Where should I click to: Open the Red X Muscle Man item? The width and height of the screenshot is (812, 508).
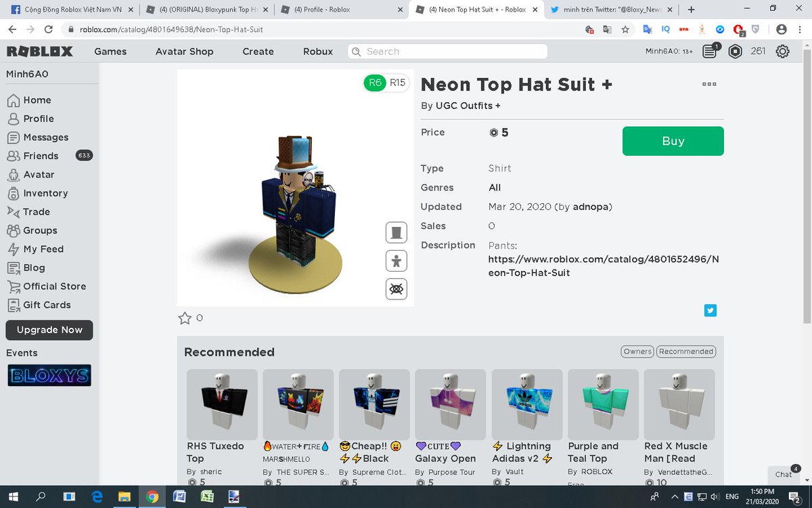pos(679,404)
